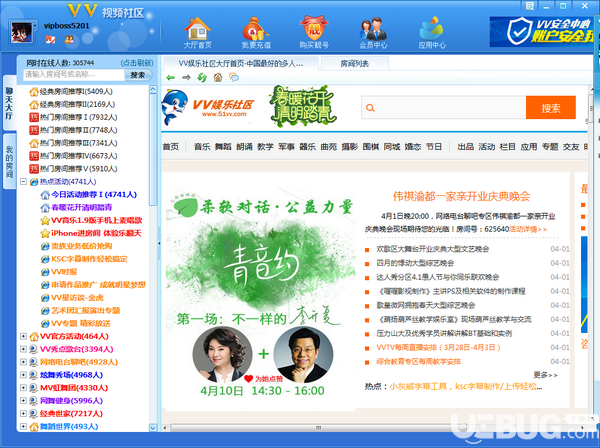Click the chat bubble icon in toolbar
This screenshot has height=448, width=600.
234,78
